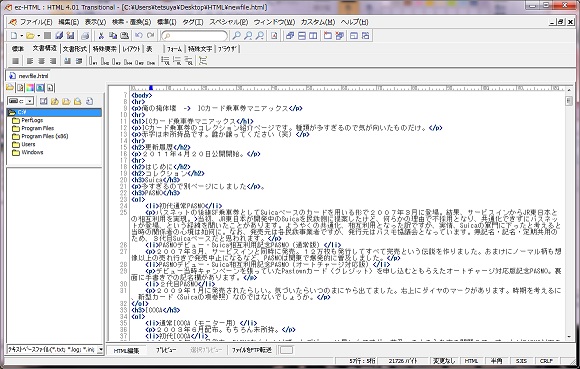Open the カスタム(M) menu
Screen dimensions: 580x369
point(318,22)
